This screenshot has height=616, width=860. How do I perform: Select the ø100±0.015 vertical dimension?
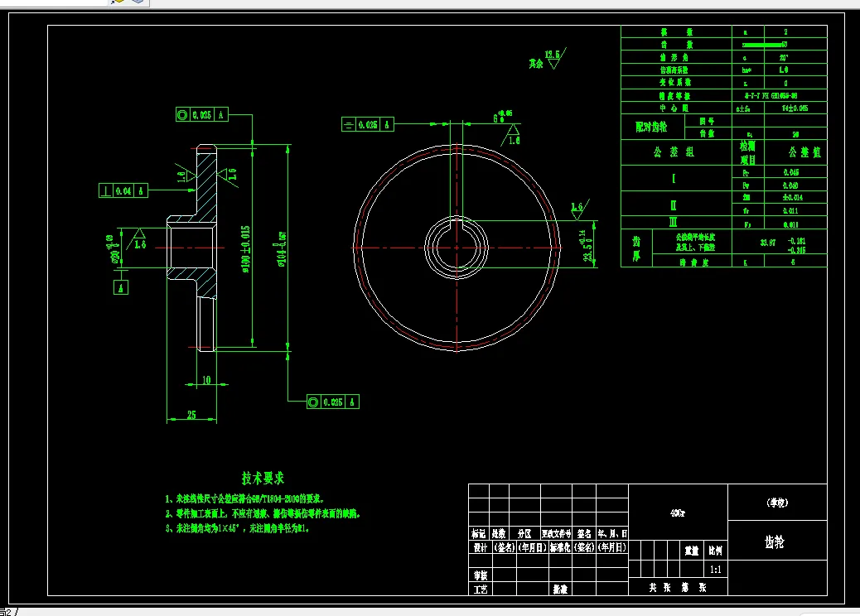coord(246,249)
